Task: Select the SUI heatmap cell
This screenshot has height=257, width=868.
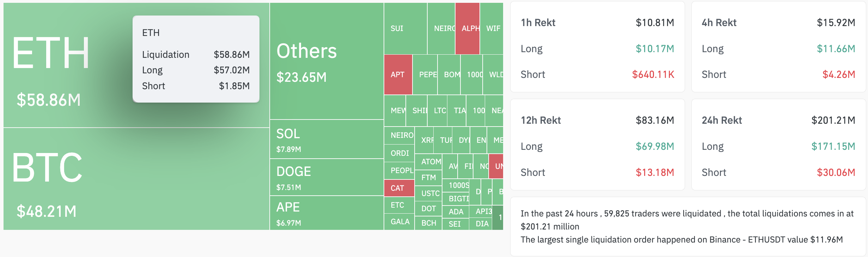Action: click(x=405, y=29)
